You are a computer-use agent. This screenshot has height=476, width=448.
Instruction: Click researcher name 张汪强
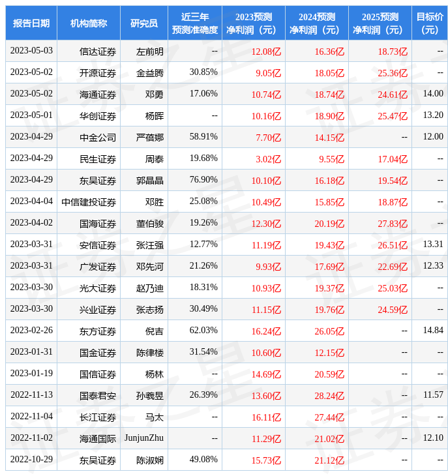point(150,245)
